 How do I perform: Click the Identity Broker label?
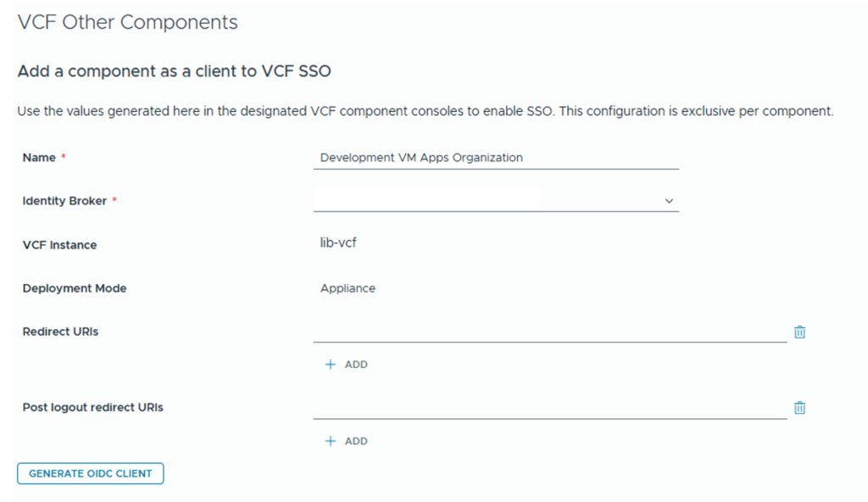[64, 201]
